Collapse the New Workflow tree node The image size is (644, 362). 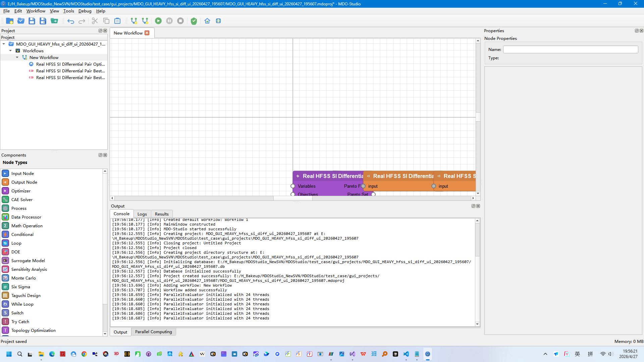[17, 57]
